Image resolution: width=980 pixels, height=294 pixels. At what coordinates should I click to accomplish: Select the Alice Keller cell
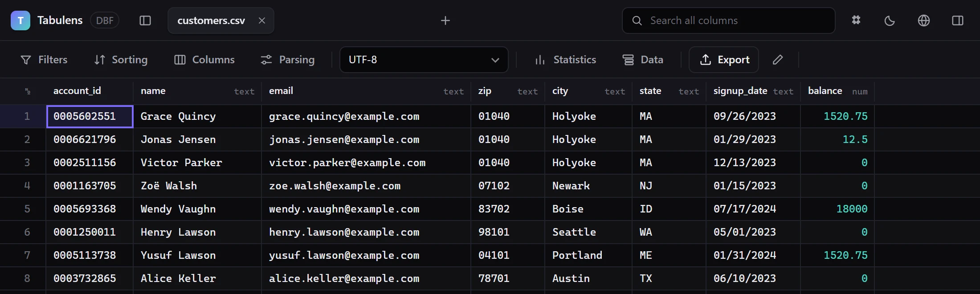[197, 279]
